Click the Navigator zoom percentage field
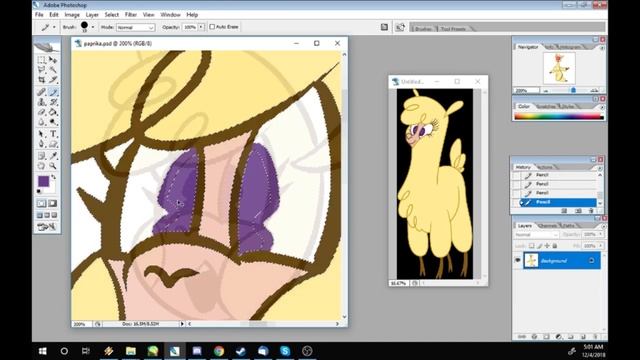This screenshot has width=640, height=360. pyautogui.click(x=526, y=90)
